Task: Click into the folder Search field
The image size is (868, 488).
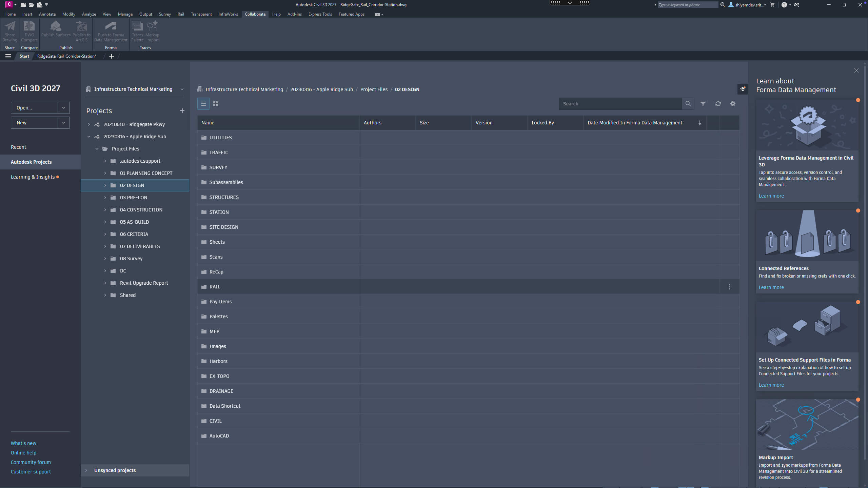Action: coord(620,104)
